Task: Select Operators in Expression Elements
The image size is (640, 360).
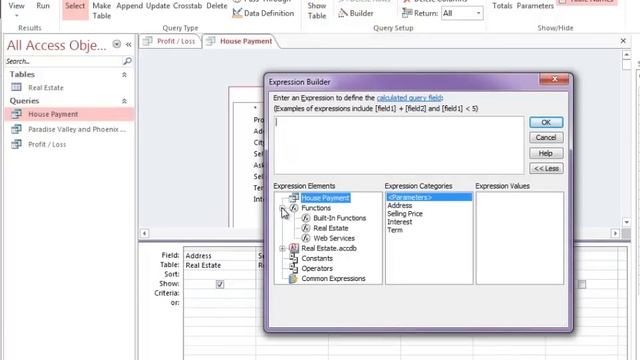Action: point(317,269)
